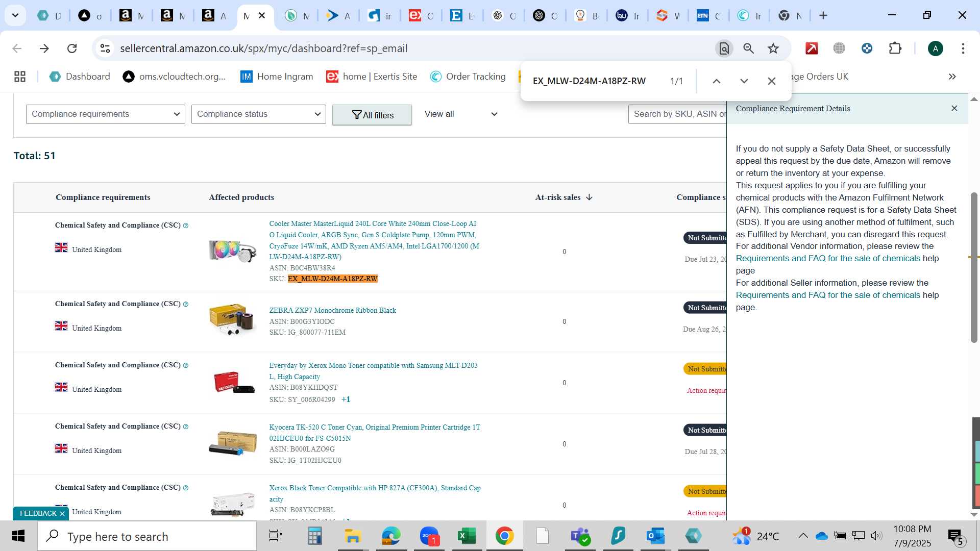Click the taskbar search box
The height and width of the screenshot is (551, 980).
[147, 536]
